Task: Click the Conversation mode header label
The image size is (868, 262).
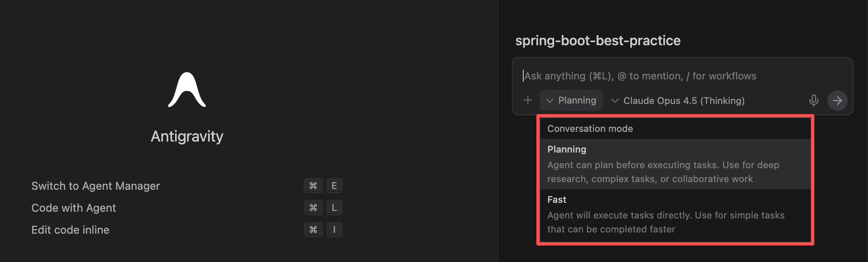Action: pyautogui.click(x=590, y=129)
